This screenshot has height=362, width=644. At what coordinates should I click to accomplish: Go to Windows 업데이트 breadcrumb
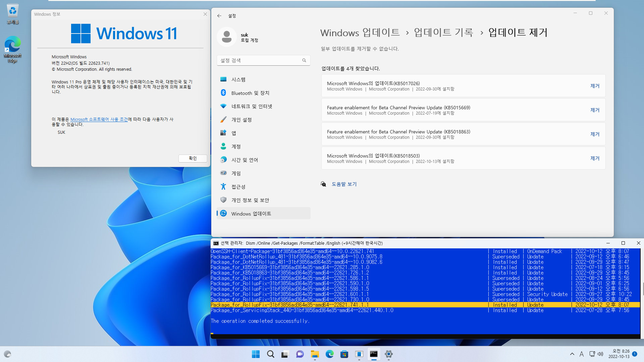(x=360, y=33)
